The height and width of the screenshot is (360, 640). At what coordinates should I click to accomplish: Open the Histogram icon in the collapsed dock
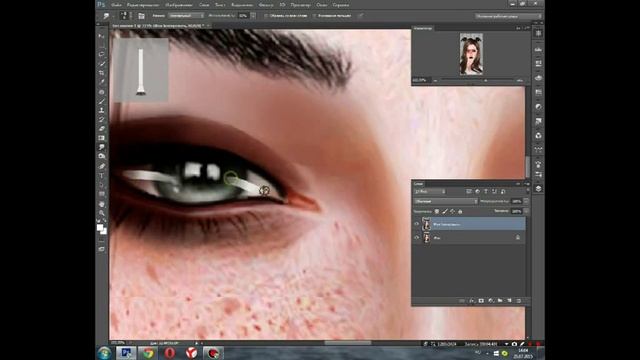(x=538, y=49)
